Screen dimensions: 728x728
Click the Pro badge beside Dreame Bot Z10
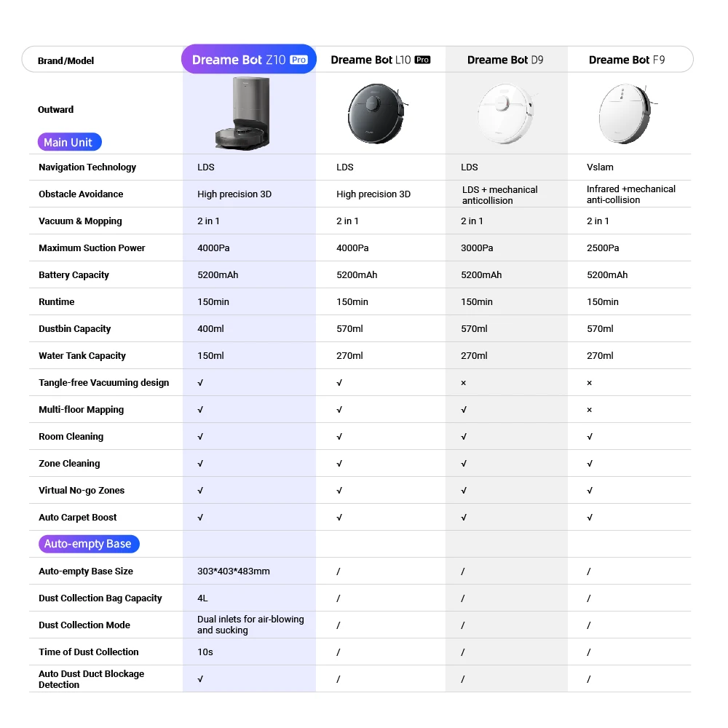[298, 60]
